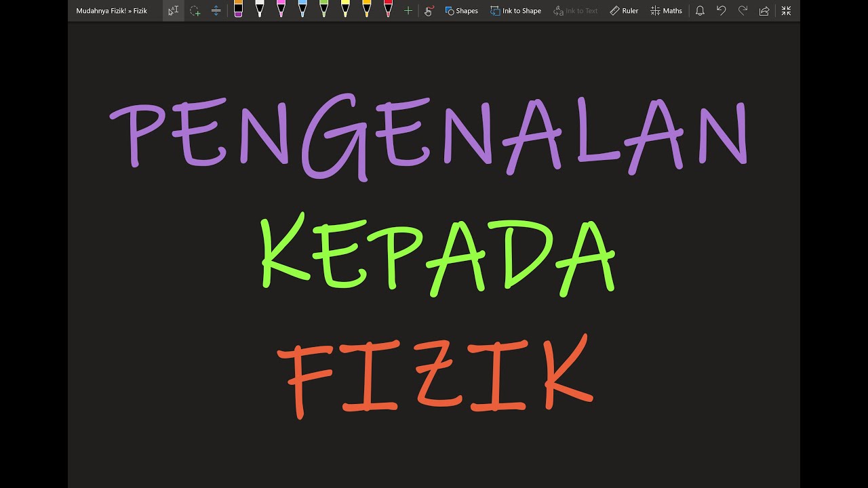Pick the yellow pen
Image resolution: width=868 pixels, height=488 pixels.
pos(345,9)
